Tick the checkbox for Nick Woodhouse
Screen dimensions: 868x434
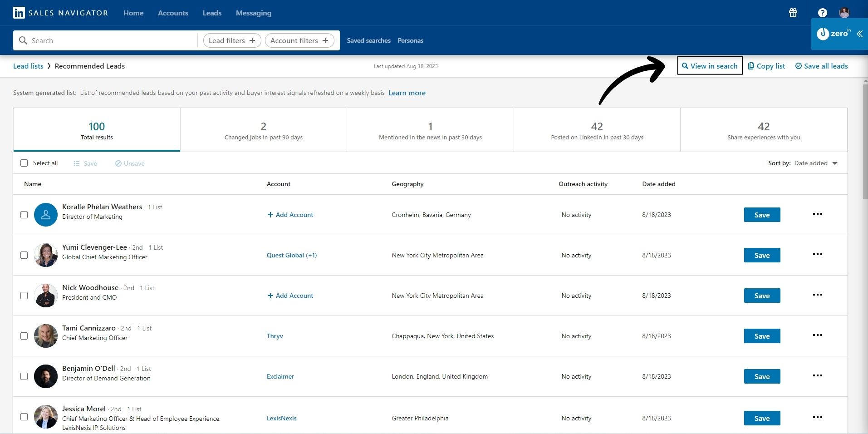pyautogui.click(x=24, y=296)
